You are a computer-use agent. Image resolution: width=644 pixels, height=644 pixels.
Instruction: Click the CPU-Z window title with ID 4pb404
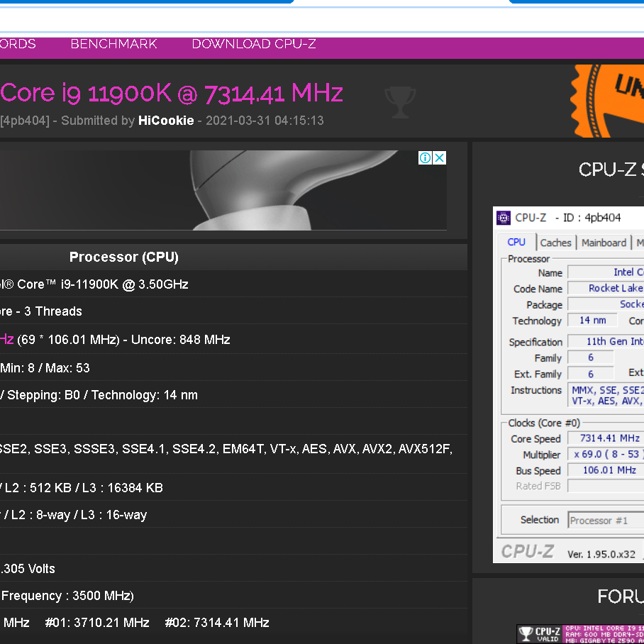(x=568, y=218)
